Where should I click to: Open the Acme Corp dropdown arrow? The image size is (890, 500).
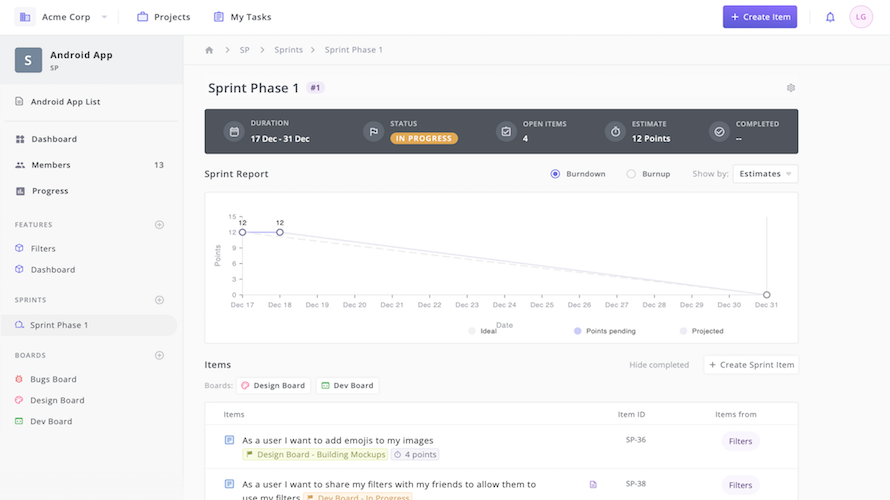pos(104,17)
